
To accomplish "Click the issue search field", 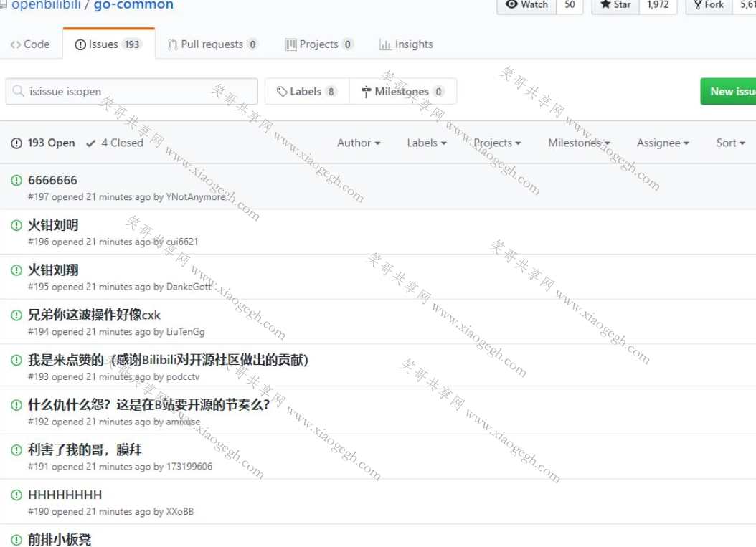I will click(x=132, y=92).
